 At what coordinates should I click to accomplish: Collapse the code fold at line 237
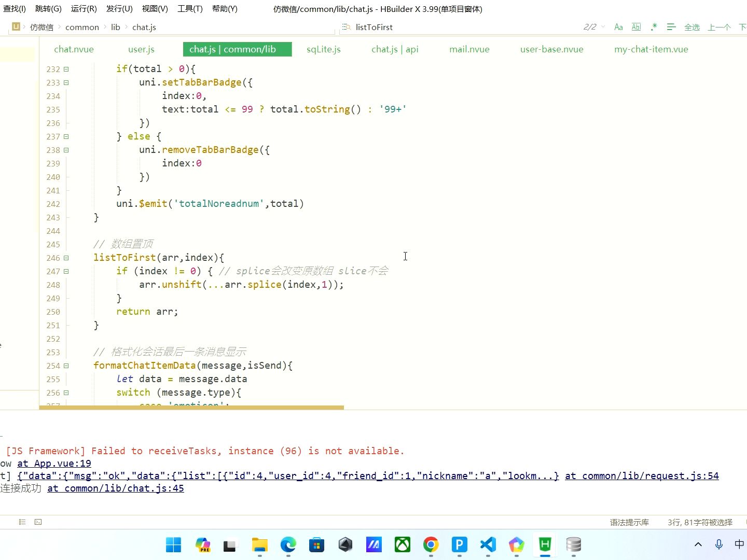(66, 136)
